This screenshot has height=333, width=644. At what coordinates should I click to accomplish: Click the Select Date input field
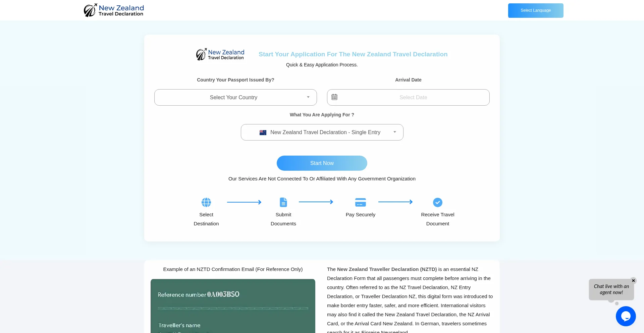pos(413,97)
